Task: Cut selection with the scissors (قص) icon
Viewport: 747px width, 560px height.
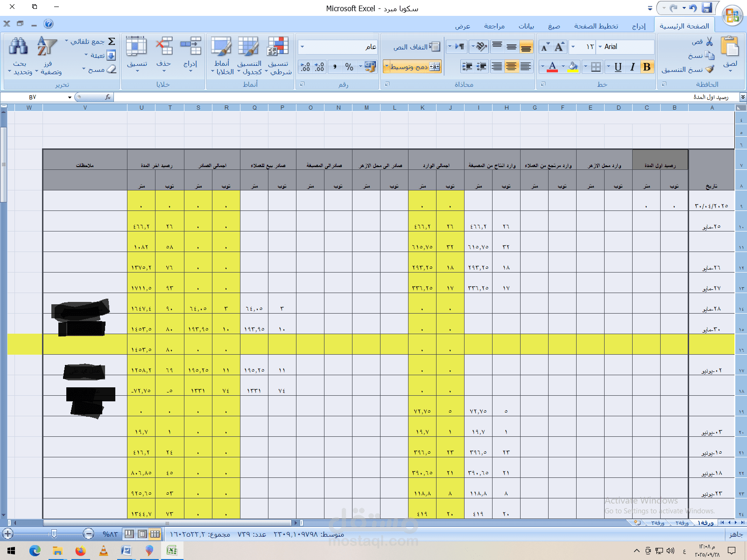Action: pos(709,42)
